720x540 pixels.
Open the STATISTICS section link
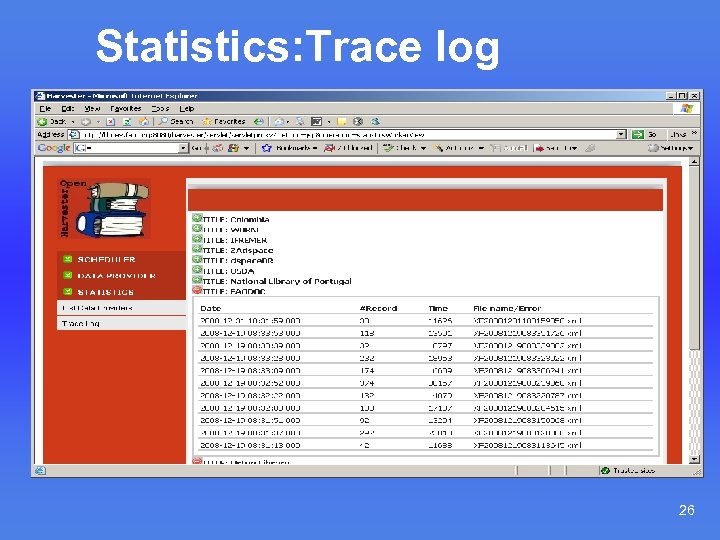pyautogui.click(x=106, y=292)
